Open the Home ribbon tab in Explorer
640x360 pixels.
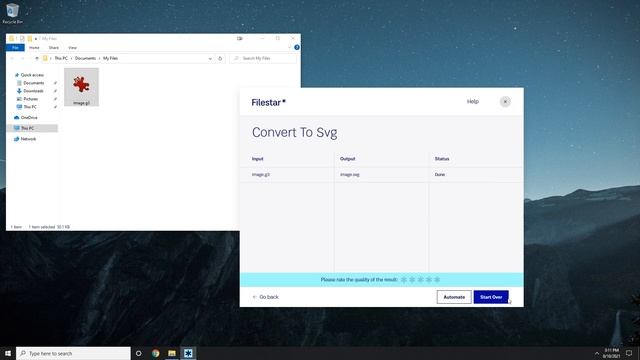click(x=34, y=48)
